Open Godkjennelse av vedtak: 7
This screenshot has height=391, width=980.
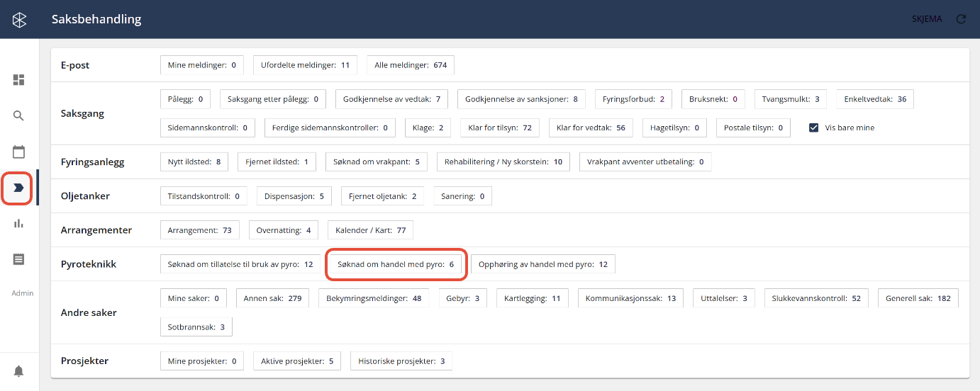(391, 99)
